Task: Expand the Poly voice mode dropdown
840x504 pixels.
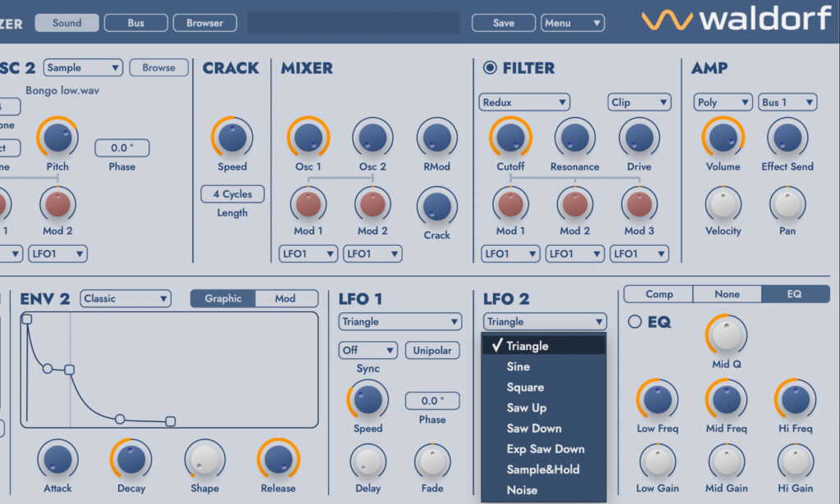Action: [722, 102]
